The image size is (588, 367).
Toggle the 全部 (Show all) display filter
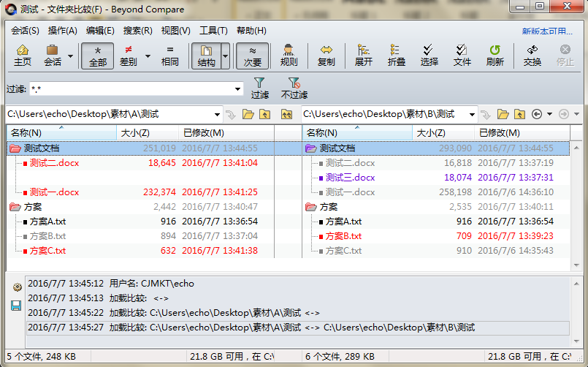(97, 55)
